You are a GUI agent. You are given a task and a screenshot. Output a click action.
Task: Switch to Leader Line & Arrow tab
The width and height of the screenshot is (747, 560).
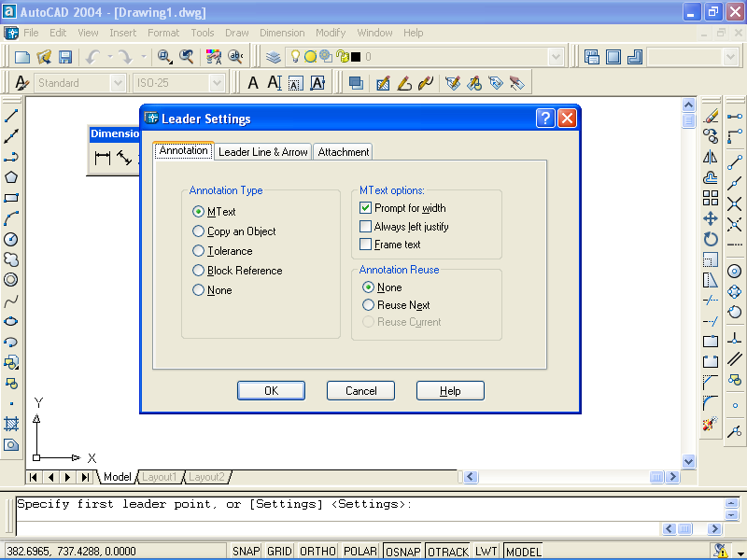click(x=263, y=152)
